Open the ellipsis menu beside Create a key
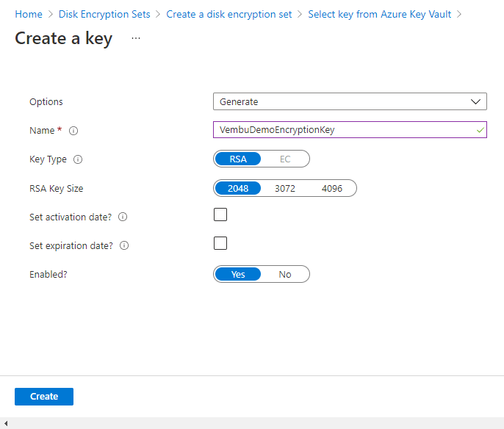Viewport: 504px width, 429px height. (136, 38)
